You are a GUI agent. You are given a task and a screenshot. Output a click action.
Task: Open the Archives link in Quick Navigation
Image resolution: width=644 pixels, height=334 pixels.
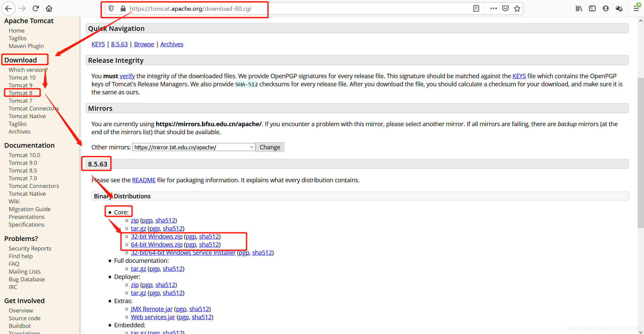(172, 44)
